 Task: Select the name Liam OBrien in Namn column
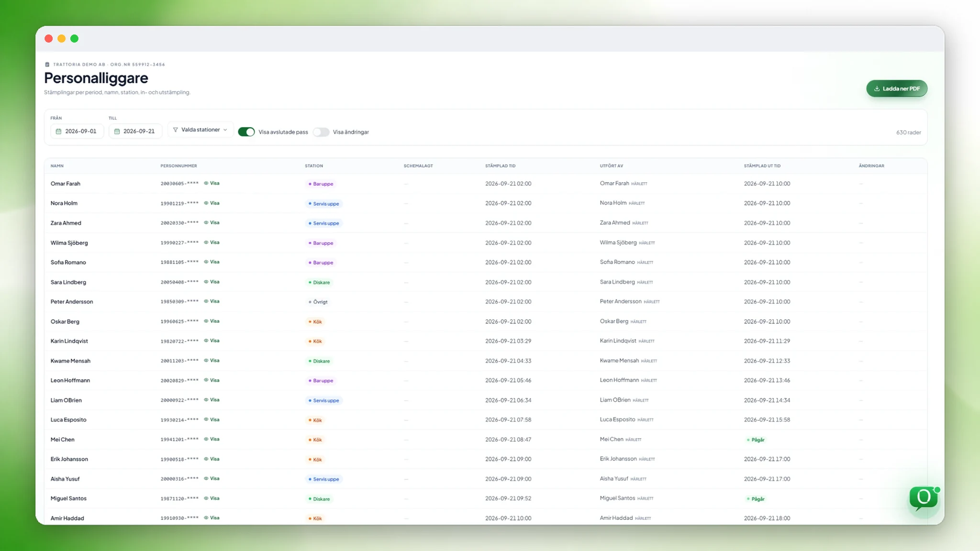tap(66, 400)
